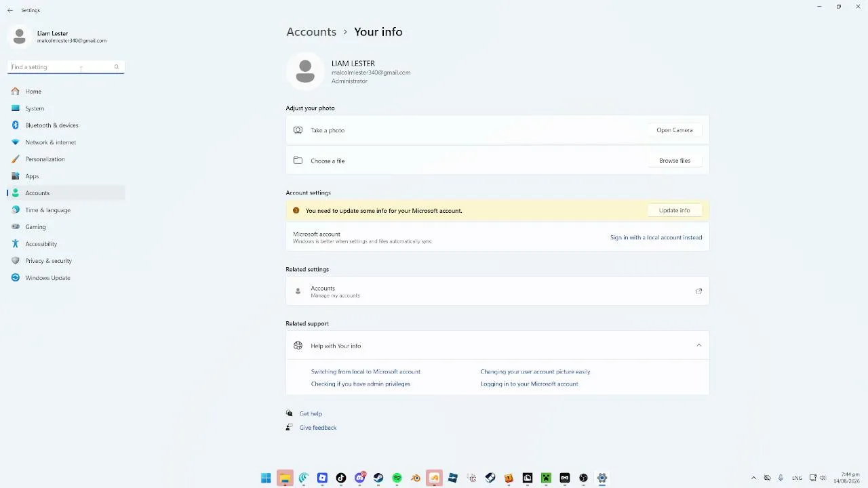Click the Network & internet wifi icon
Viewport: 868px width, 488px height.
[x=16, y=142]
